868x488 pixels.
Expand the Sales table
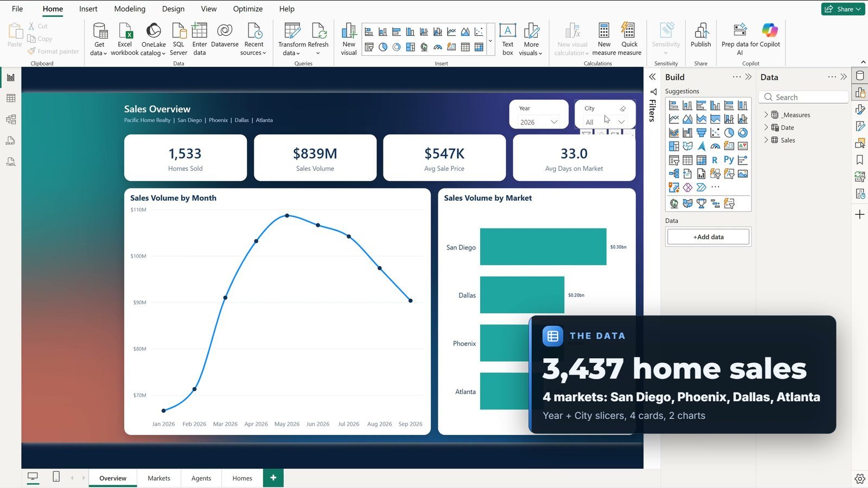766,140
